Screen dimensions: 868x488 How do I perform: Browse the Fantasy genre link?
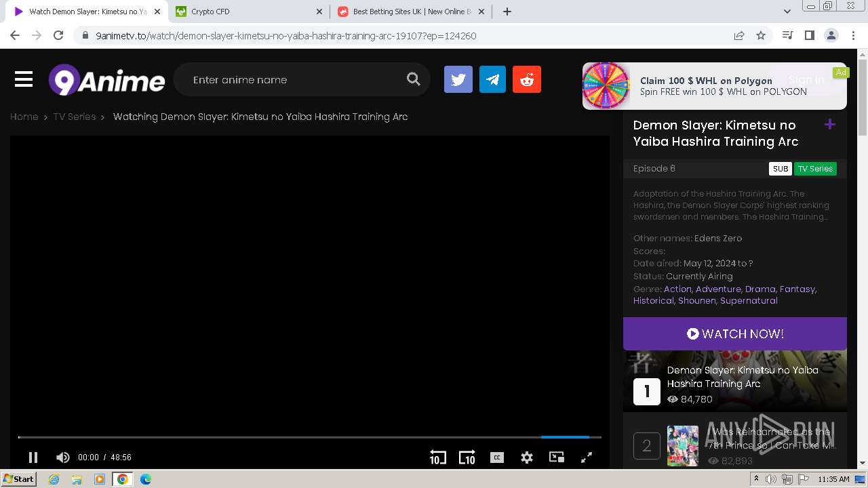(797, 289)
